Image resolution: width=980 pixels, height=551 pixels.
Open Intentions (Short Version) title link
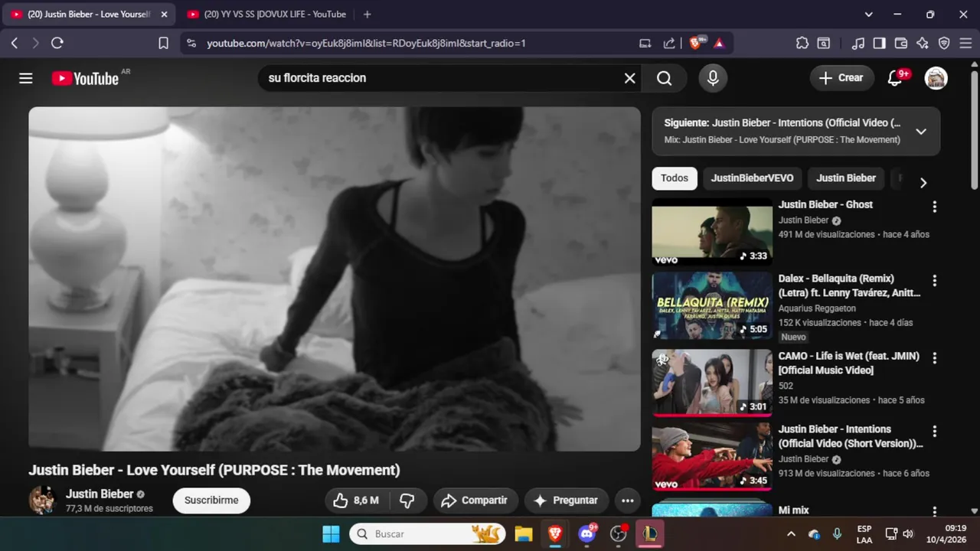850,436
